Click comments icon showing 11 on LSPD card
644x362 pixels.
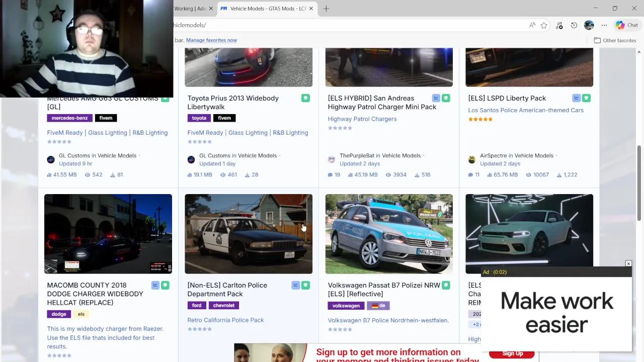[470, 175]
